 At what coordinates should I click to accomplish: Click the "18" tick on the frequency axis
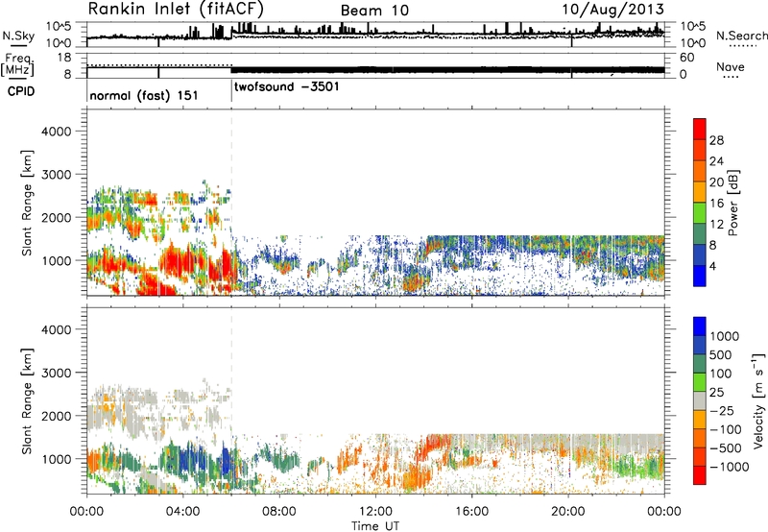(x=64, y=58)
